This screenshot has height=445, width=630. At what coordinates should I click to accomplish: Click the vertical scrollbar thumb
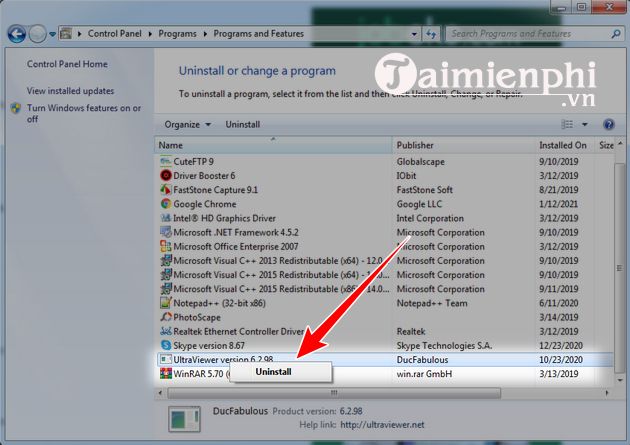pos(620,268)
